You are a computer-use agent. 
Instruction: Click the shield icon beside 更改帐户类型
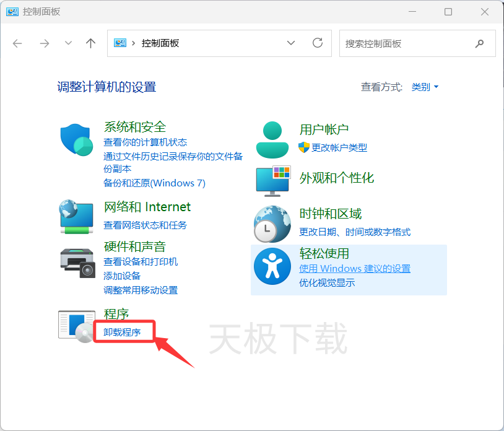tap(304, 147)
